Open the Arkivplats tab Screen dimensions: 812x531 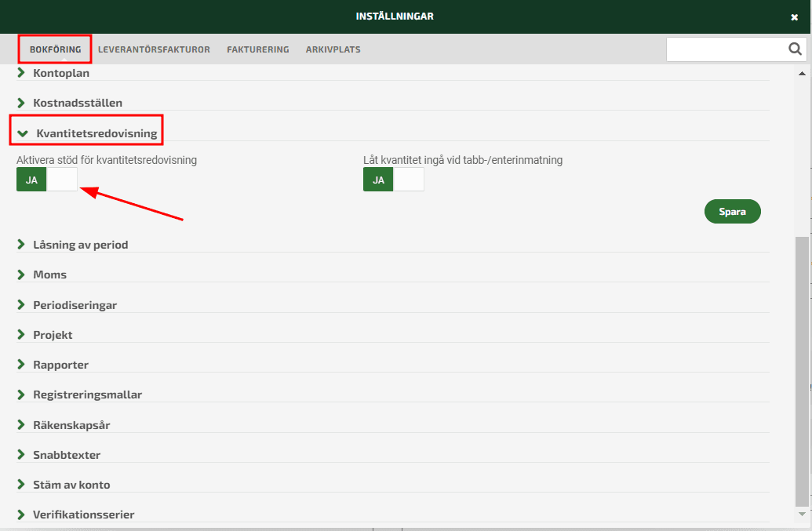[333, 49]
